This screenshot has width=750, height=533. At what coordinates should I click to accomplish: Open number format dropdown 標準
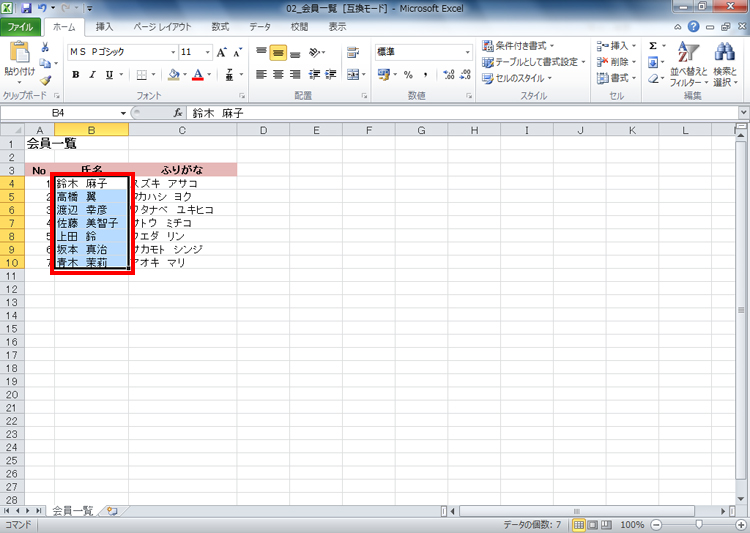click(467, 52)
